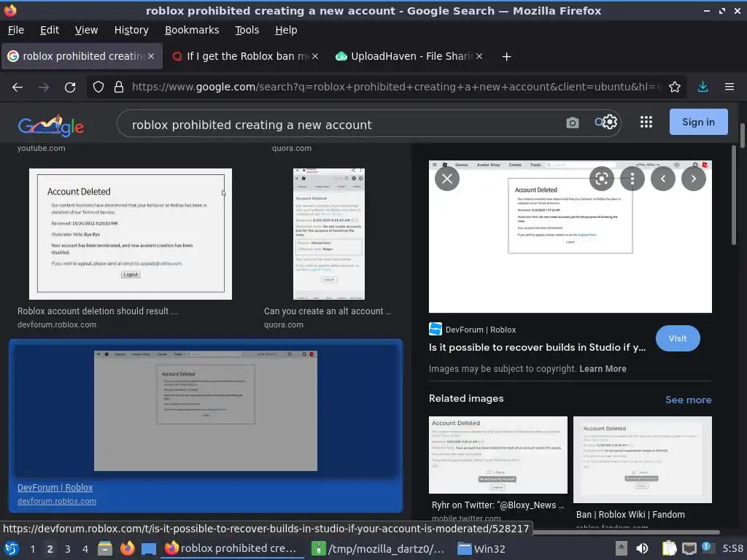Close the image preview panel
This screenshot has height=560, width=747.
point(447,179)
